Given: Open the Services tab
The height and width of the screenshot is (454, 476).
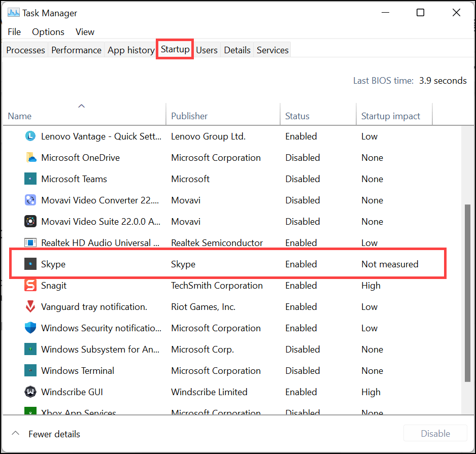Looking at the screenshot, I should point(273,50).
